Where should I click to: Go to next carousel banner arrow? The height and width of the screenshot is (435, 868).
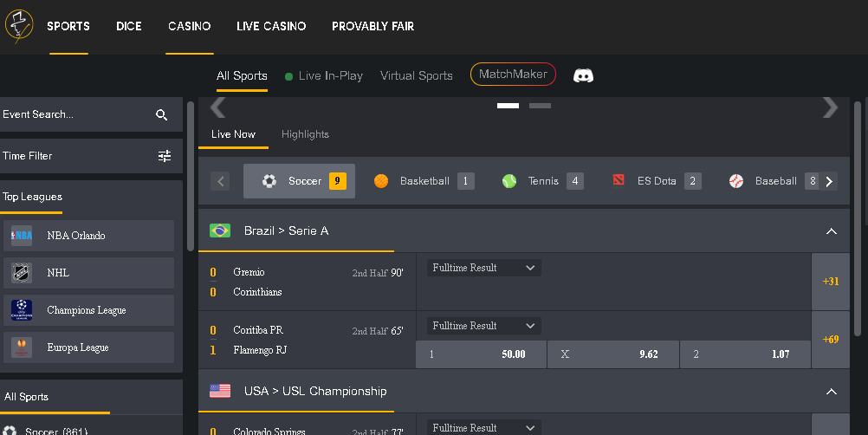click(830, 107)
